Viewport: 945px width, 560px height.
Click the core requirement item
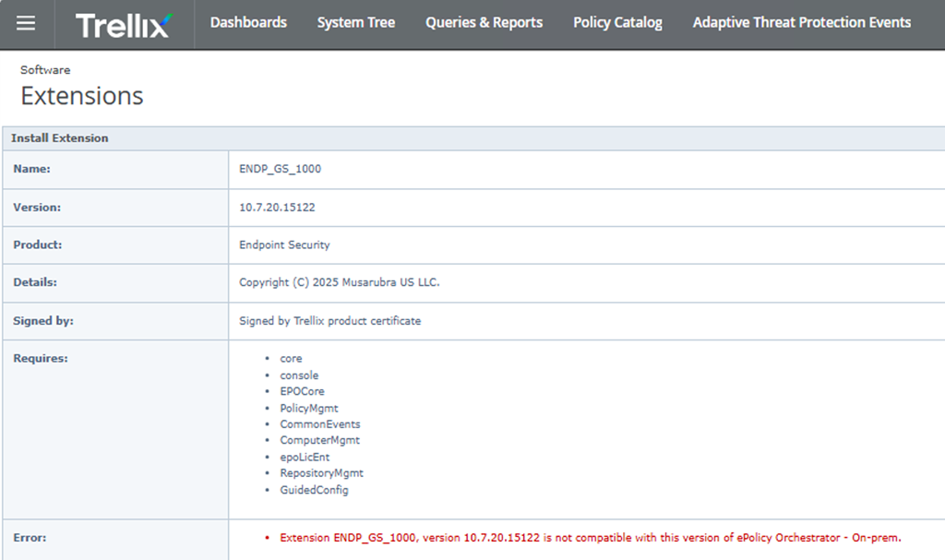(291, 359)
